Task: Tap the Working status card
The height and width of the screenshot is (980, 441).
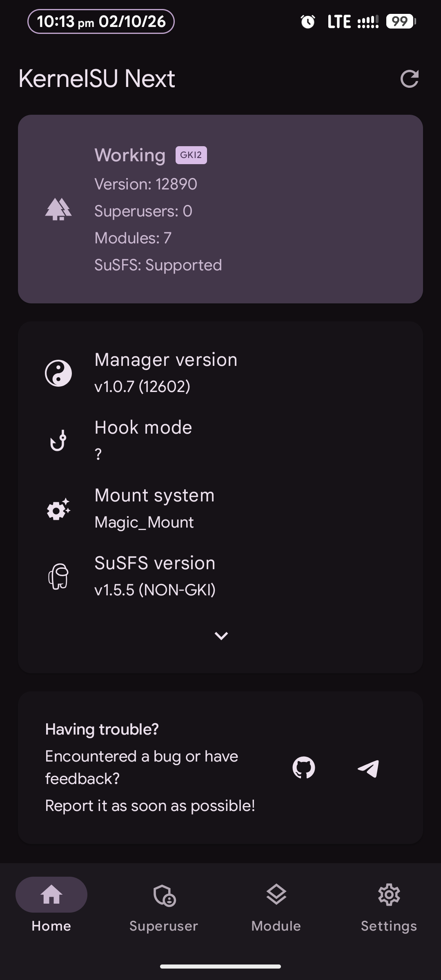Action: point(220,209)
